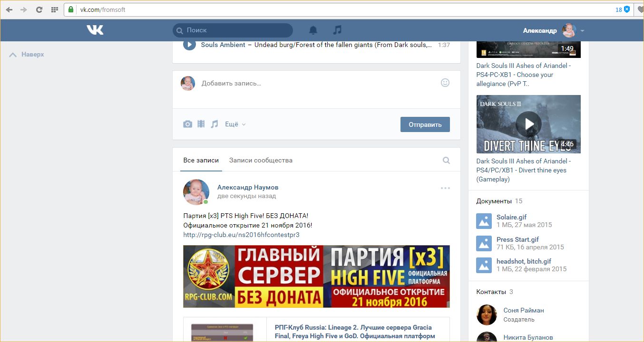This screenshot has height=342, width=644.
Task: Search wall posts with magnifier icon
Action: 446,161
